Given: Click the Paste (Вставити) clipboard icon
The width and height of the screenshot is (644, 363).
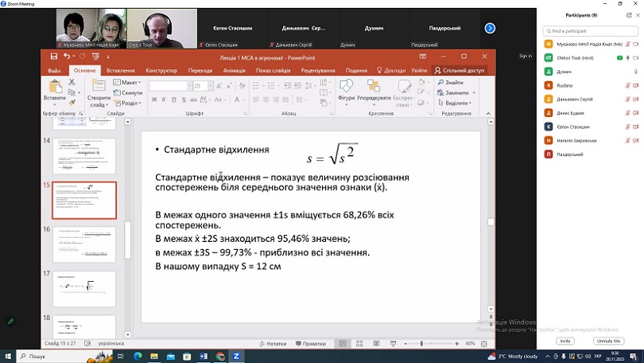Looking at the screenshot, I should pyautogui.click(x=55, y=87).
